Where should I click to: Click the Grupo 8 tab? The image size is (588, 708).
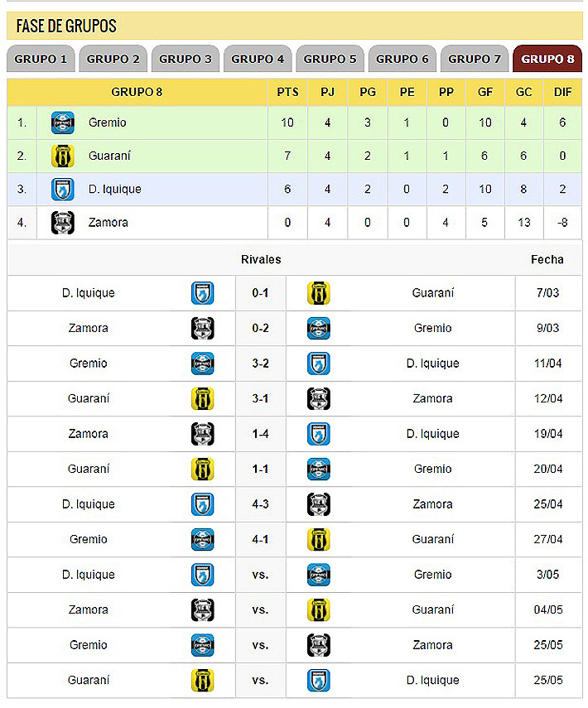coord(547,59)
